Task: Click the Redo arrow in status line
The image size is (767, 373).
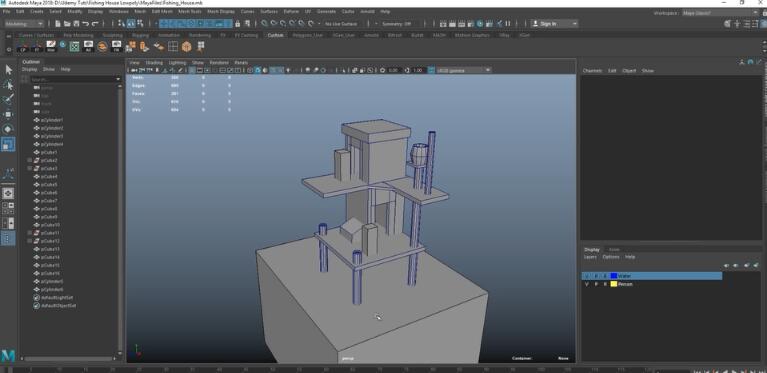Action: [95, 23]
